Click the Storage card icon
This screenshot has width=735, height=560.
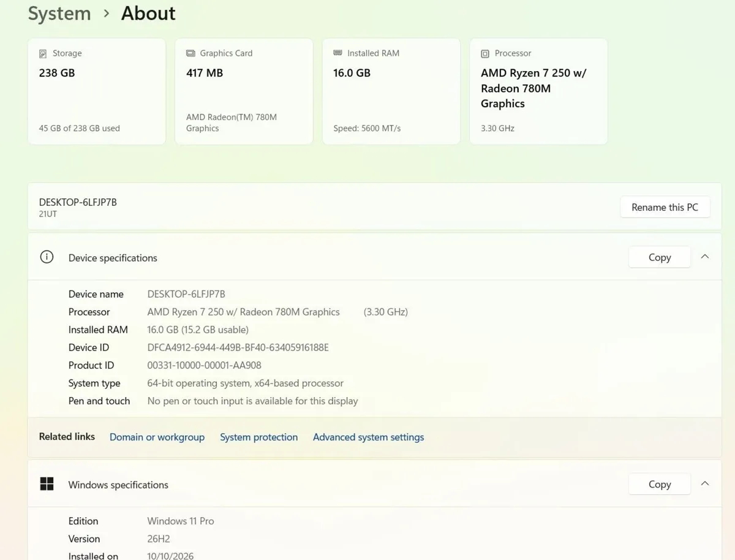click(42, 53)
